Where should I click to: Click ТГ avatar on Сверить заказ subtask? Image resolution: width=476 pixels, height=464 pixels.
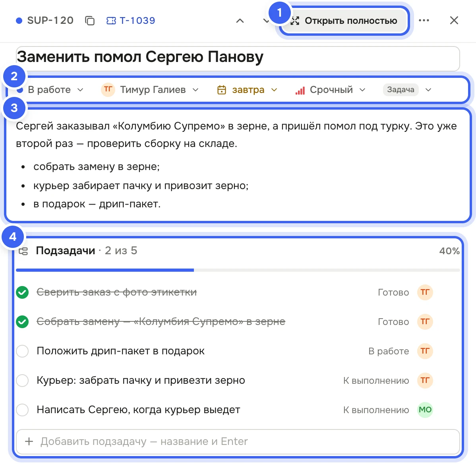click(425, 292)
